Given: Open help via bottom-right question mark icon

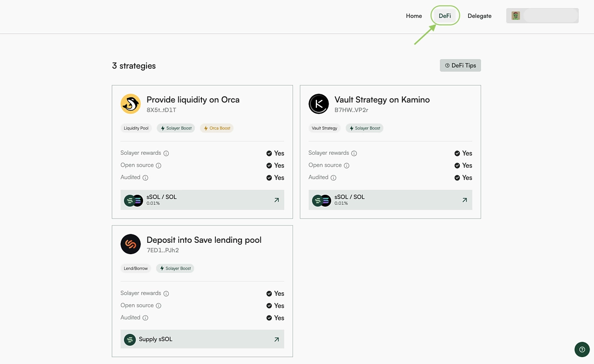Looking at the screenshot, I should pos(582,349).
